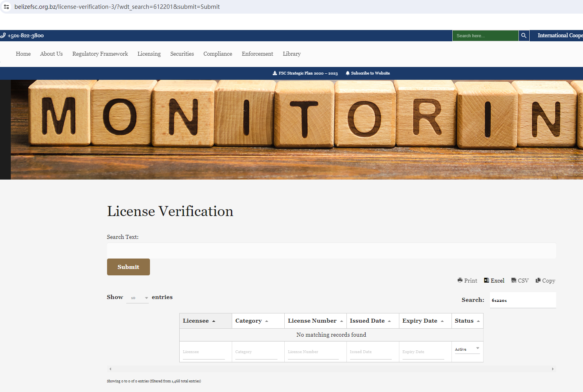
Task: Click the browser address bar URL
Action: 117,7
